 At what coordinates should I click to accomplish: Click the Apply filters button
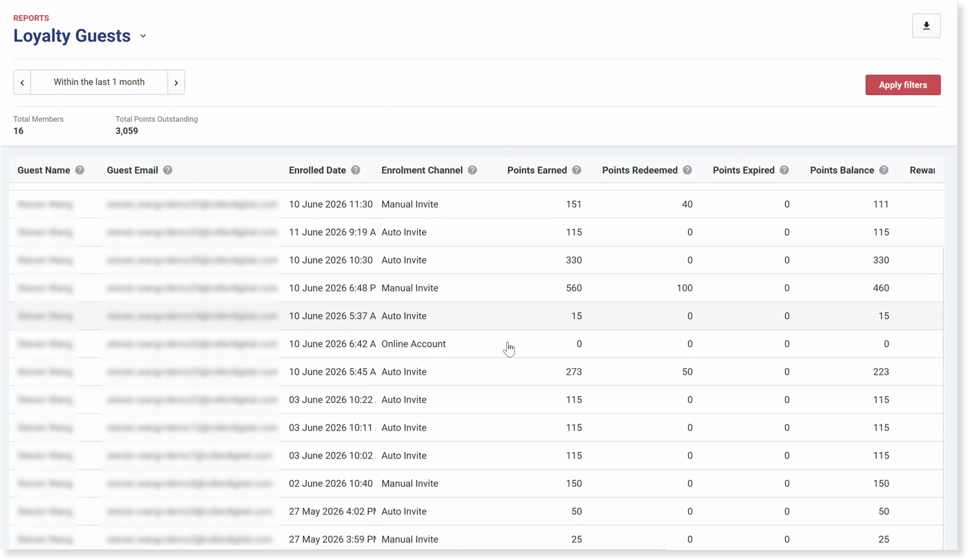902,85
